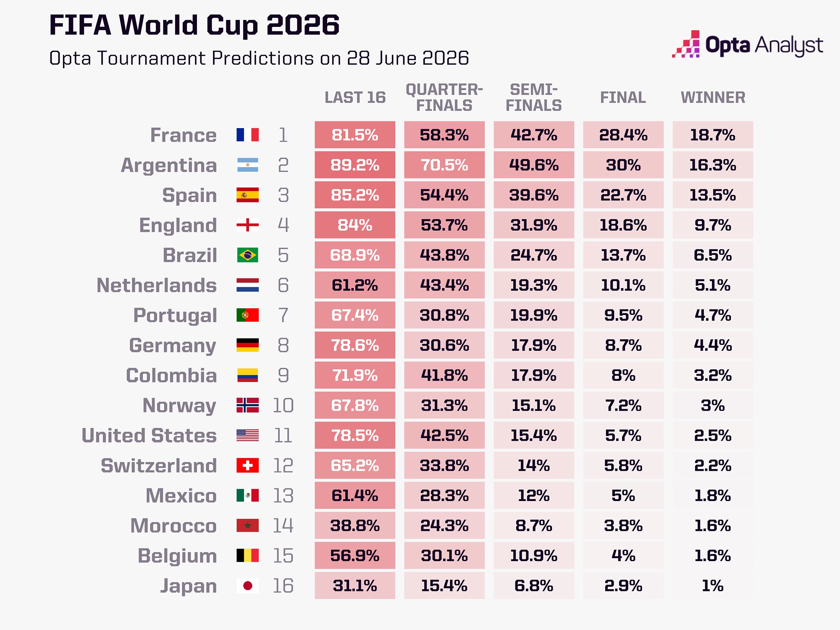The height and width of the screenshot is (630, 840).
Task: Click the Switzerland flag icon
Action: tap(247, 465)
